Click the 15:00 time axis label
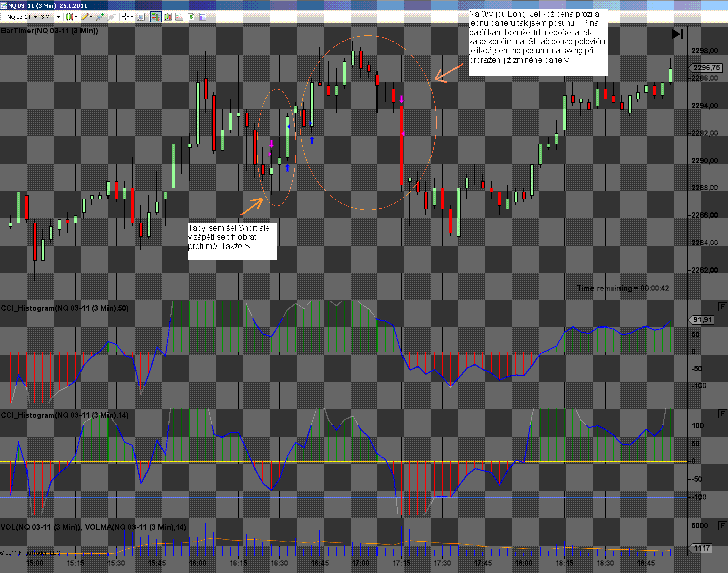728x573 pixels. click(x=35, y=563)
